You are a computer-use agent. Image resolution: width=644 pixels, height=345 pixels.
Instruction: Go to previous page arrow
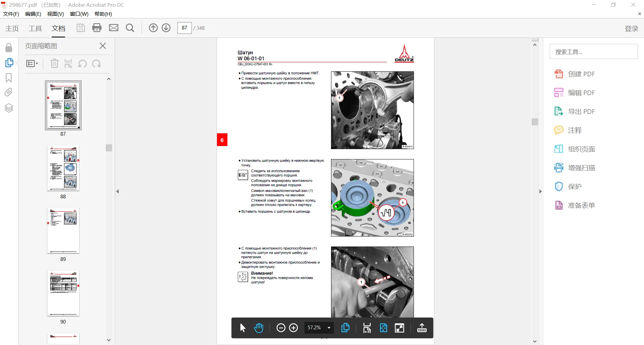153,28
